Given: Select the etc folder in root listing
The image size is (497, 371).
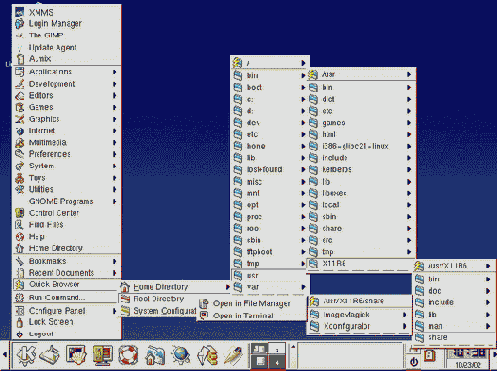Looking at the screenshot, I should point(269,134).
